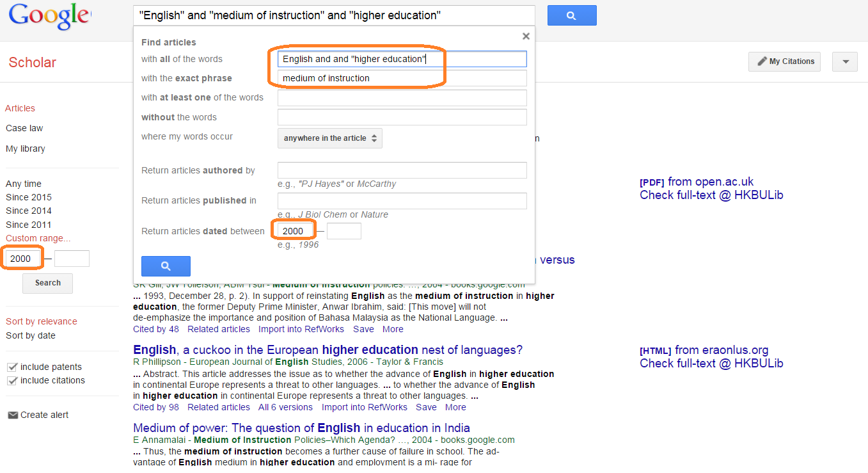868x473 pixels.
Task: Click the 'Return articles authored by' field
Action: [402, 170]
